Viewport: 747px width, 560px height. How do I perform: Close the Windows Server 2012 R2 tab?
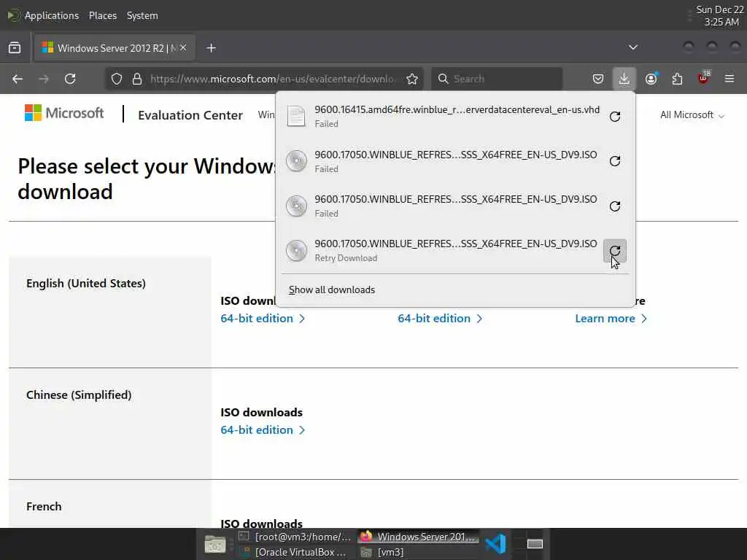click(x=183, y=47)
